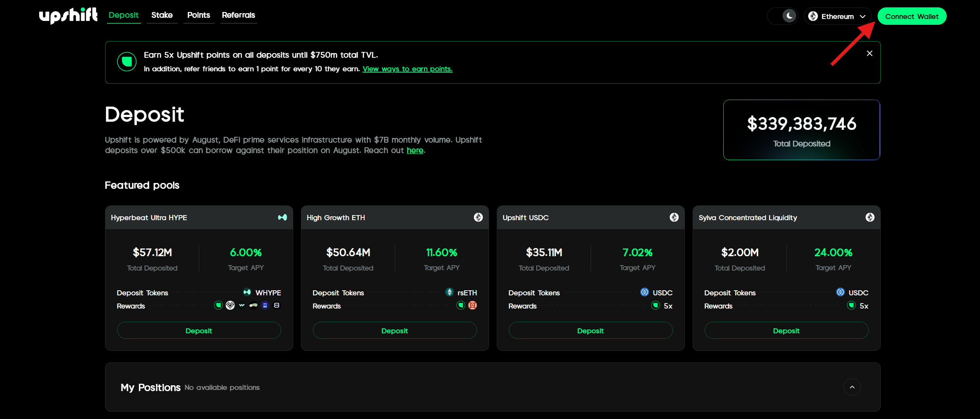The height and width of the screenshot is (419, 980).
Task: Open the Sylva Concentrated Liquidity pool title
Action: pos(748,218)
